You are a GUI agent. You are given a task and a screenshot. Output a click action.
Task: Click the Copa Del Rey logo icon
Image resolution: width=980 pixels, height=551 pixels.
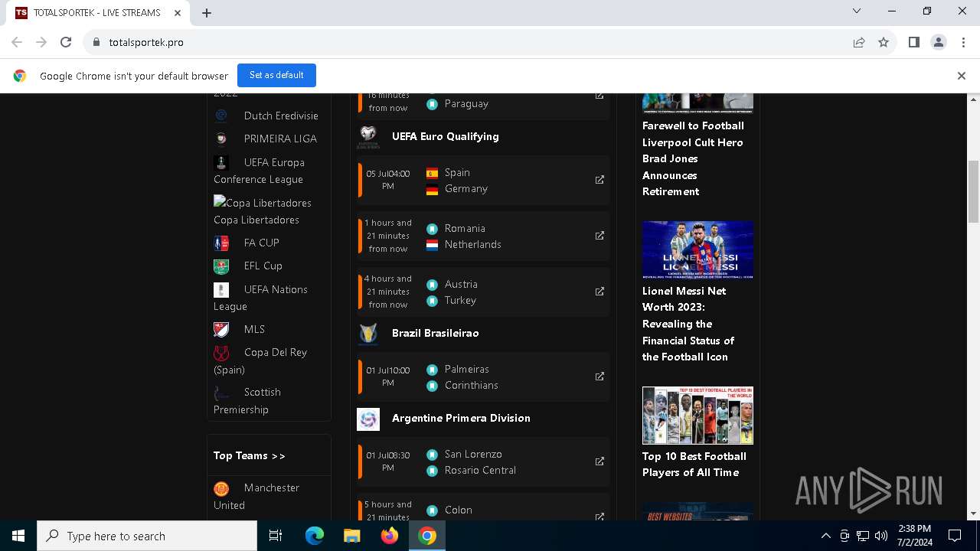[221, 352]
